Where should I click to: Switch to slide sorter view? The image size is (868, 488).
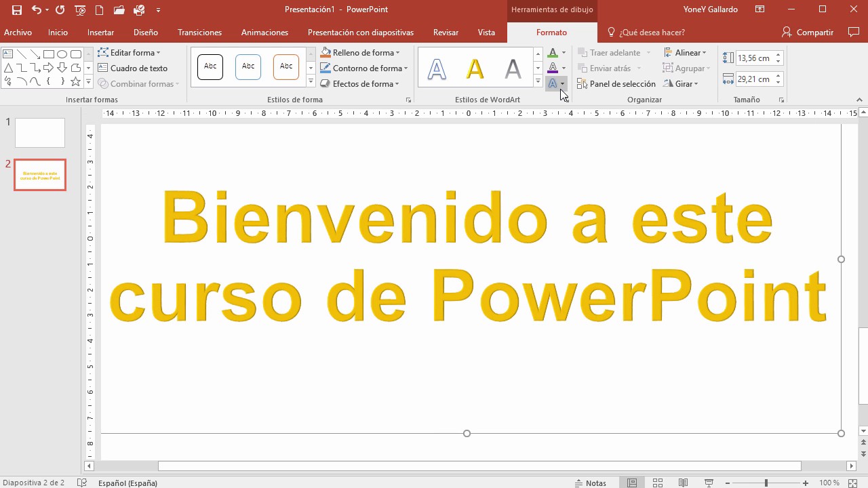658,483
